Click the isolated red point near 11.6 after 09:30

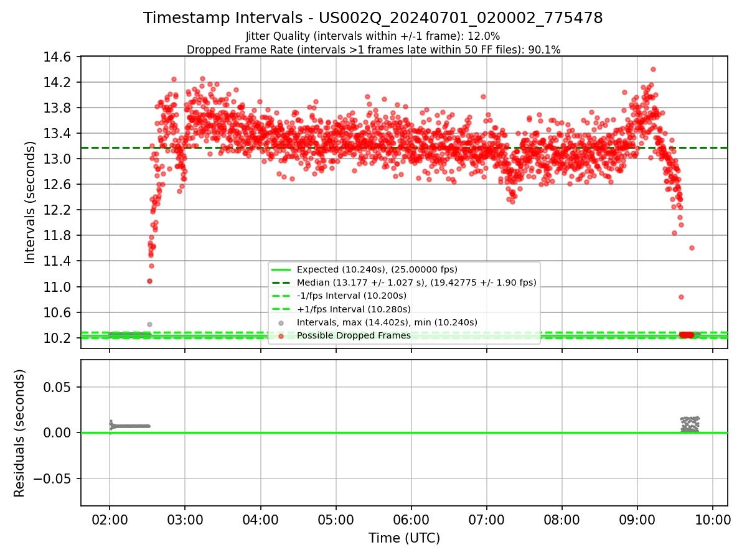click(x=692, y=248)
